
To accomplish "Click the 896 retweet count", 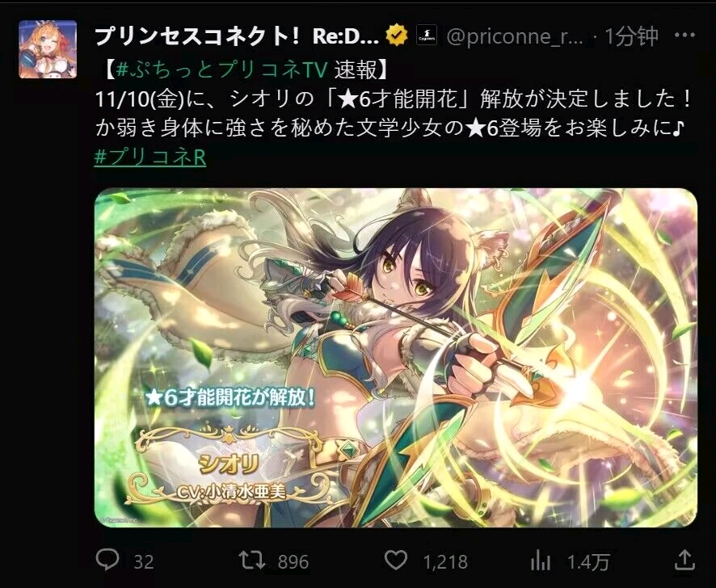I will (293, 561).
